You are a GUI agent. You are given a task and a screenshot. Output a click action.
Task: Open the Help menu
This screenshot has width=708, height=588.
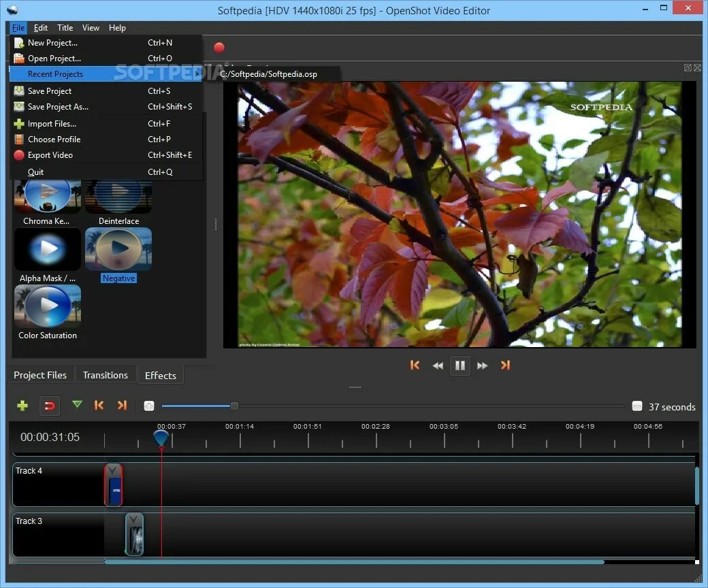click(117, 28)
